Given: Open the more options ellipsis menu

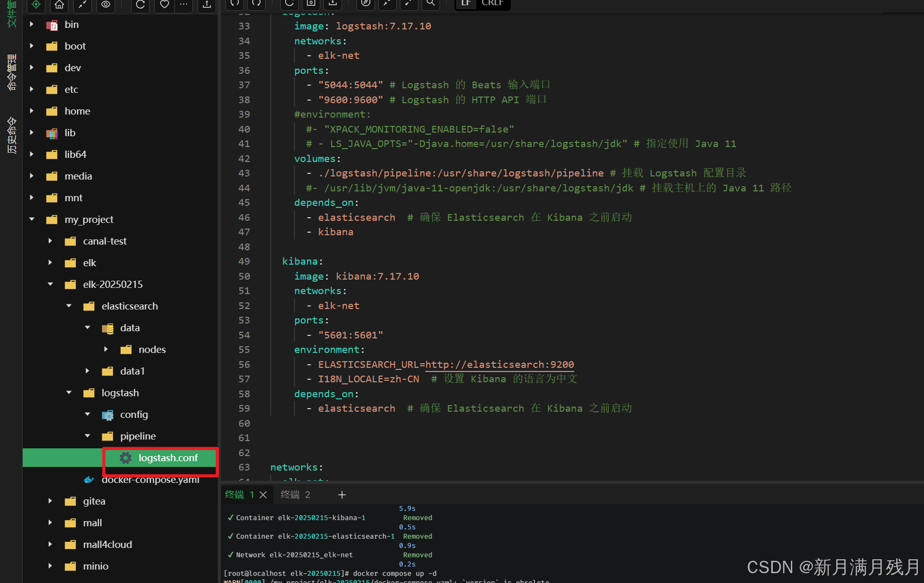Looking at the screenshot, I should 183,4.
